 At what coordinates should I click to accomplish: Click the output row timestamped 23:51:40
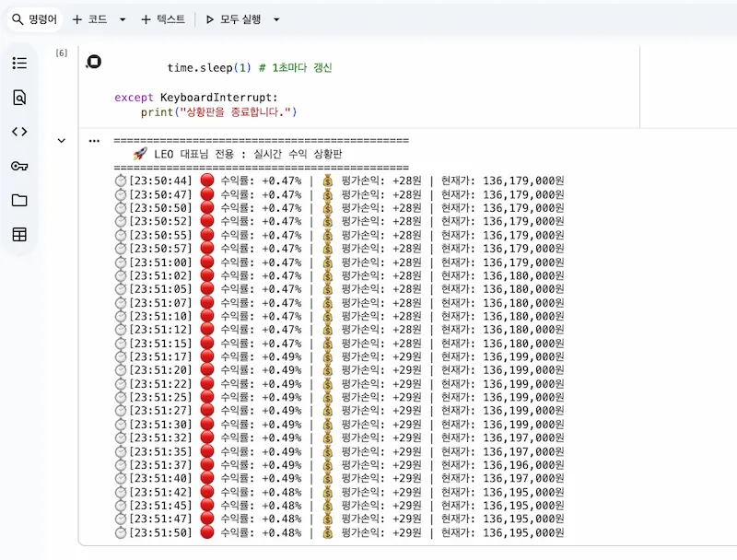[x=339, y=478]
